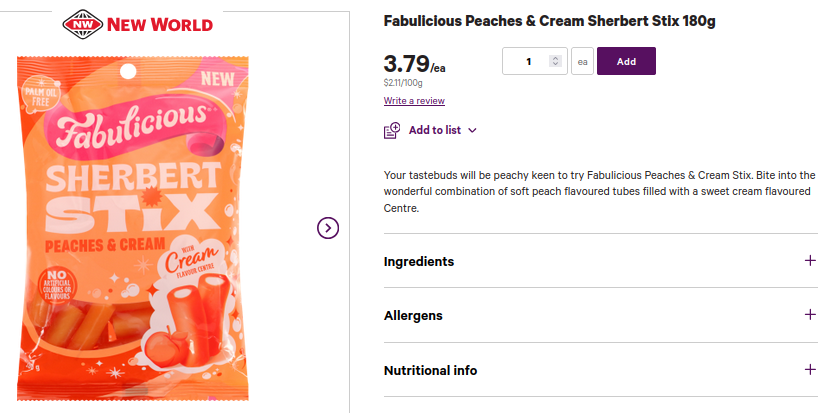Click the Add to list text
Viewport: 835px width, 413px height.
(434, 130)
